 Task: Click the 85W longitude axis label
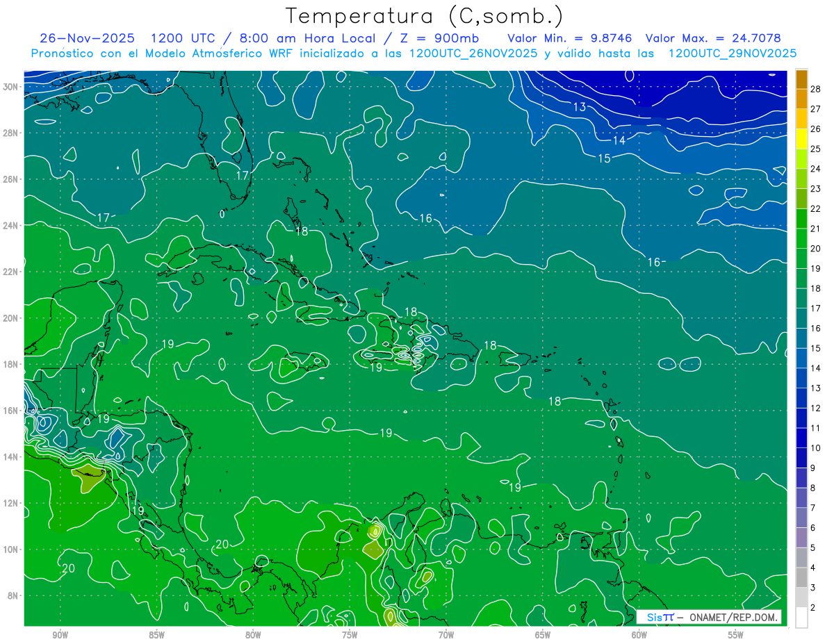point(156,635)
